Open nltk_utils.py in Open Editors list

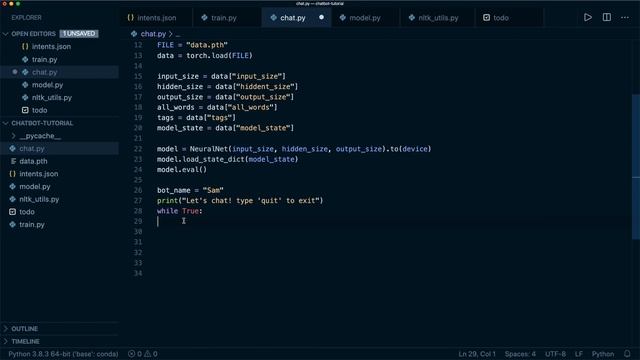52,97
